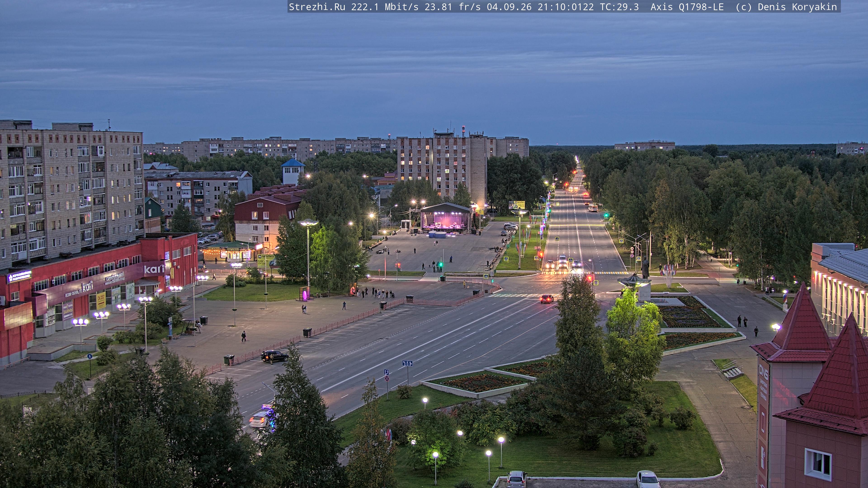
Task: Click the lone pedestrian crossing the plaza
Action: click(x=243, y=336)
